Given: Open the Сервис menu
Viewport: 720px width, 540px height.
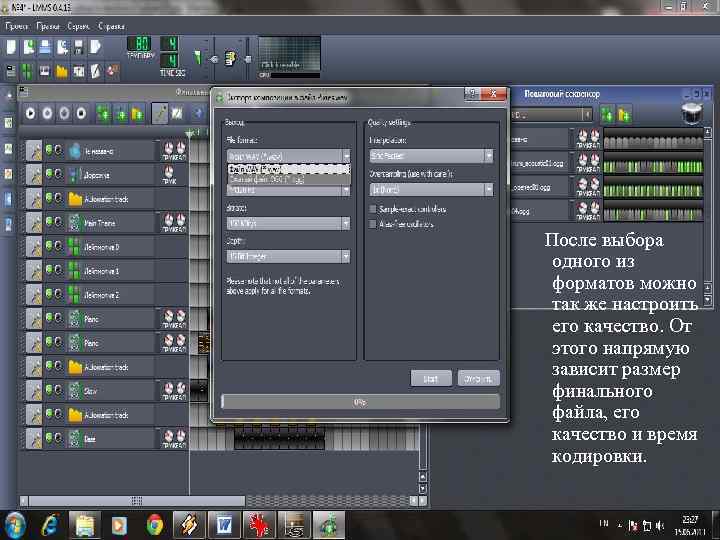Looking at the screenshot, I should [x=79, y=27].
